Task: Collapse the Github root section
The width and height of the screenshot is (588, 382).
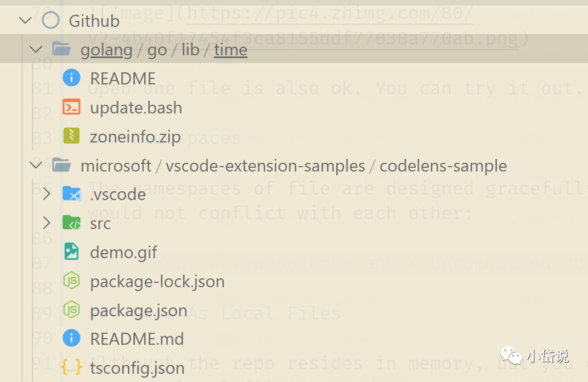Action: click(x=25, y=20)
